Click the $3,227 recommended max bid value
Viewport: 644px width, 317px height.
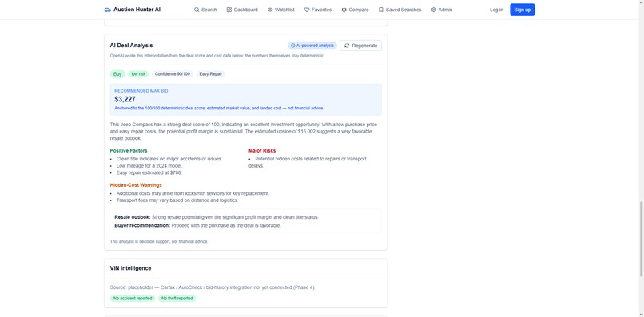(125, 99)
